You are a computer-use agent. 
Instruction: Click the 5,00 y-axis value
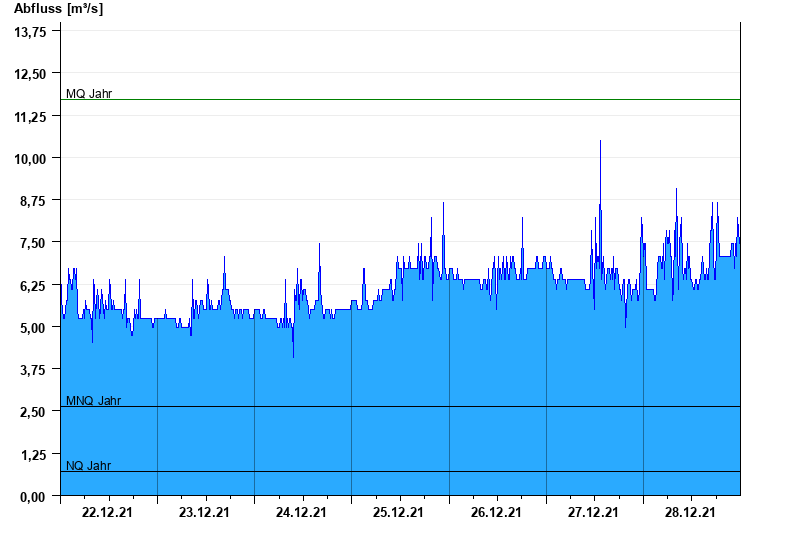click(33, 328)
